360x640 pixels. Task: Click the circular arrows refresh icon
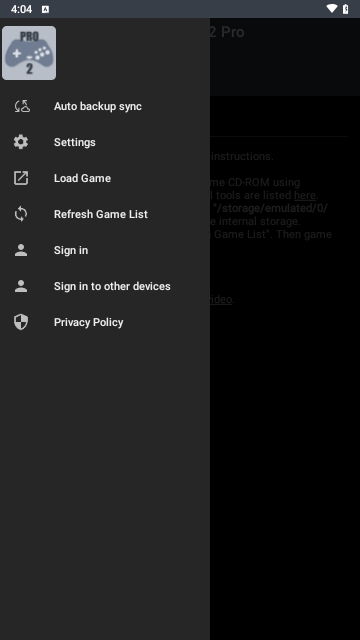(x=21, y=214)
